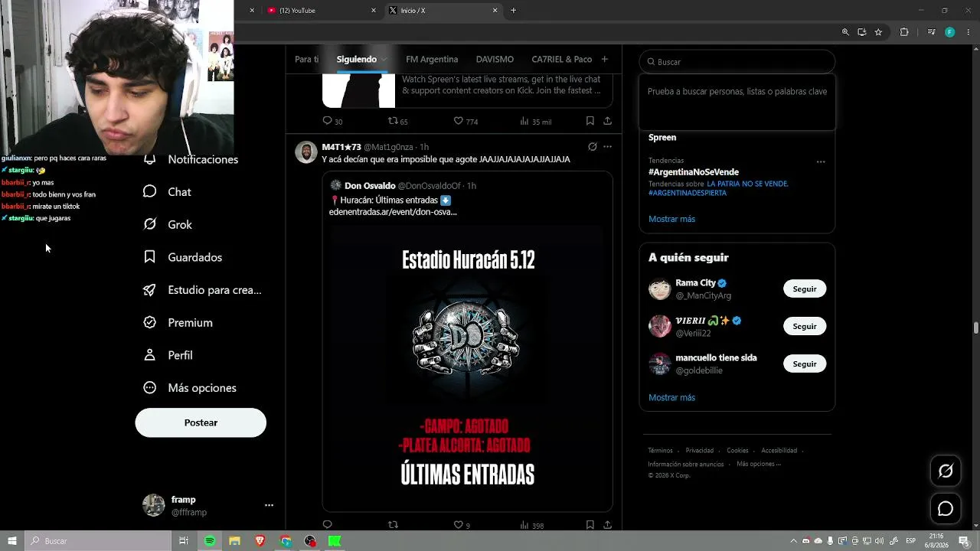
Task: Open M4T1★73 profile avatar
Action: click(x=306, y=152)
